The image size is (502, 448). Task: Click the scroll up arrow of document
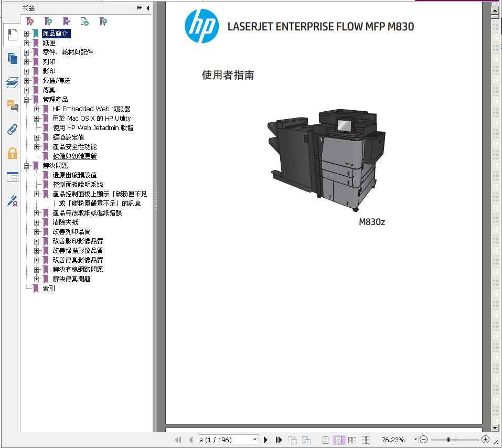pos(495,10)
